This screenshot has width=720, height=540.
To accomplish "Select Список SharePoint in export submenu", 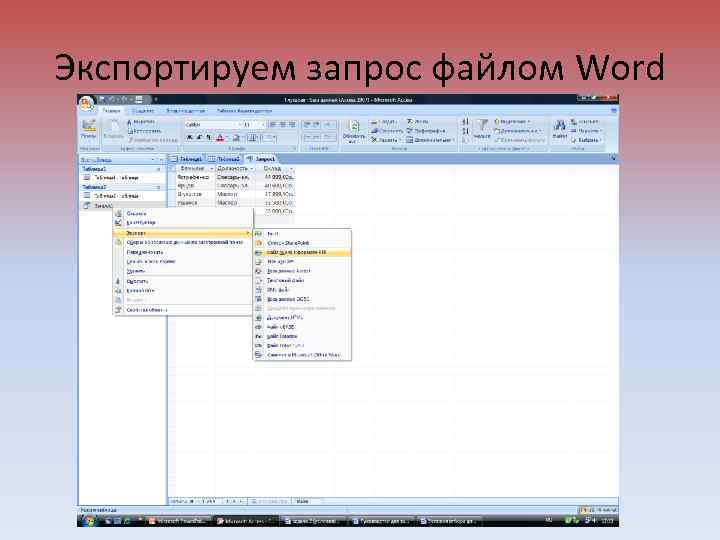I will coord(302,243).
